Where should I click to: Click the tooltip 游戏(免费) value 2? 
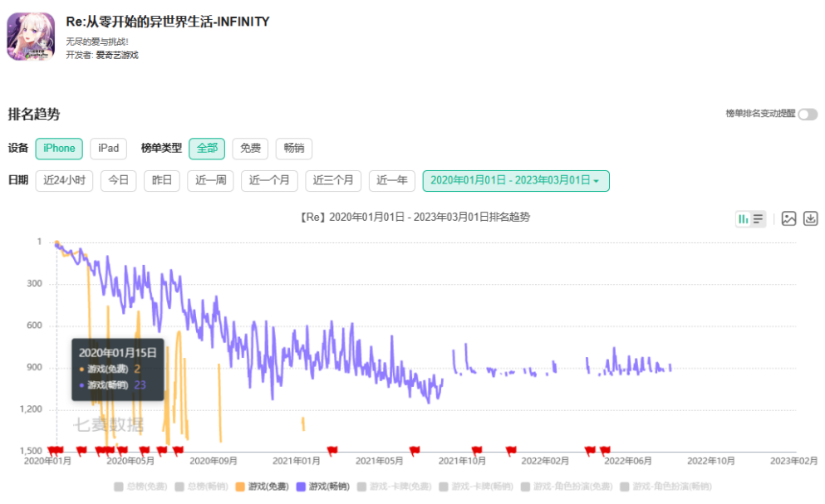pyautogui.click(x=137, y=369)
